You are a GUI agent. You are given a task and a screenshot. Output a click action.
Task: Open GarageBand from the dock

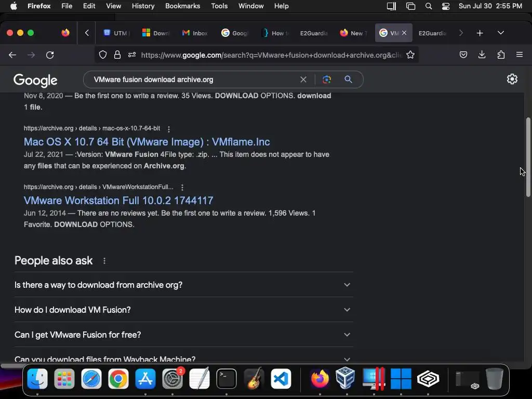coord(254,378)
